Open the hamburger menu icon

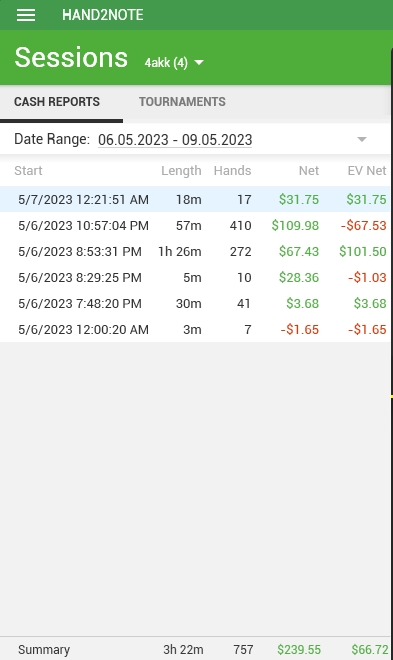click(x=26, y=15)
